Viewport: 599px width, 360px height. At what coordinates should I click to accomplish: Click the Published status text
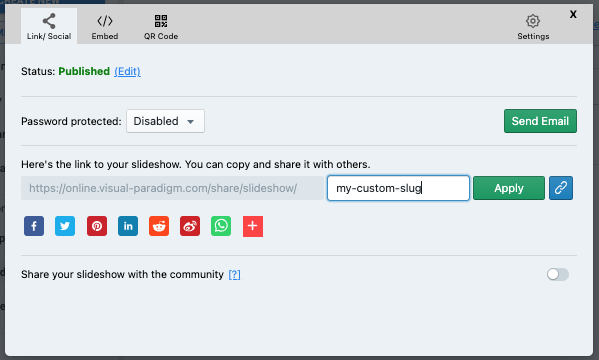click(x=84, y=71)
